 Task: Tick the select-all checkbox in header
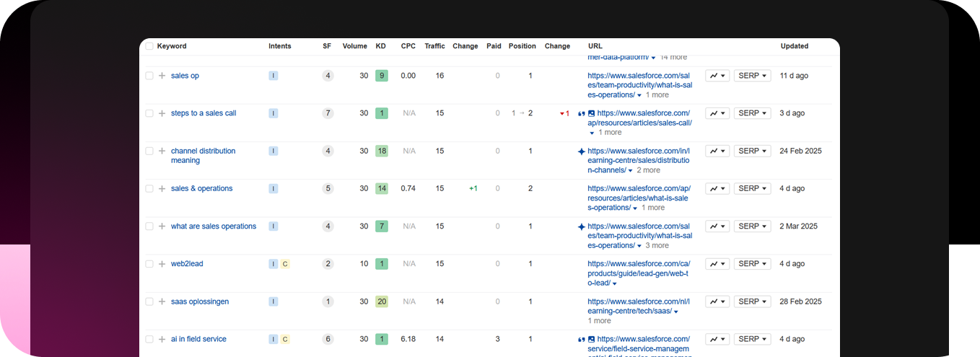[x=149, y=46]
